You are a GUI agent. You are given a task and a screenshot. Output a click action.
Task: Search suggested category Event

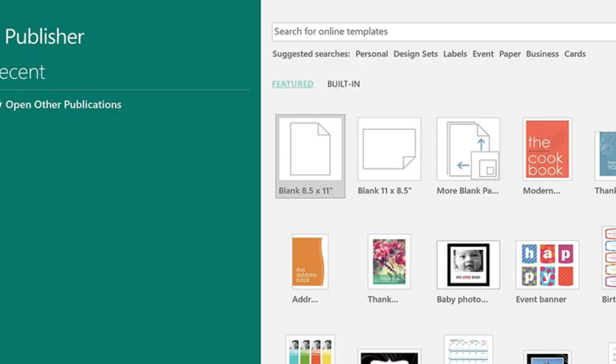[x=483, y=54]
